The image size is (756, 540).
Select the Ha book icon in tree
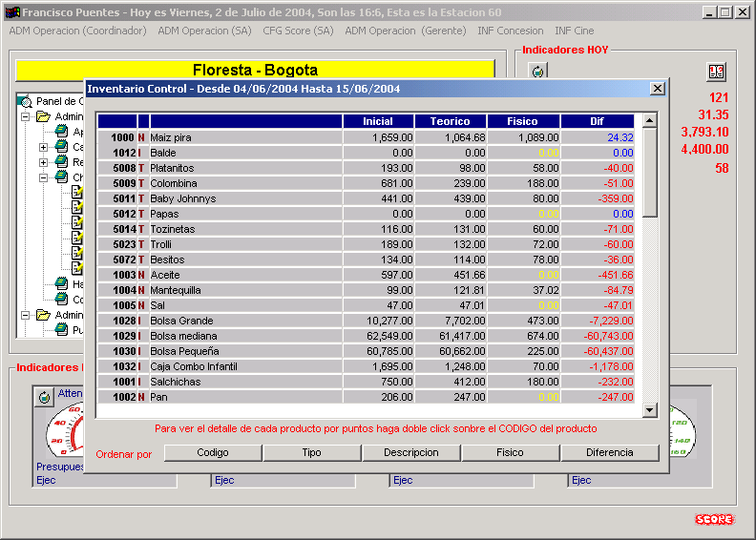61,283
